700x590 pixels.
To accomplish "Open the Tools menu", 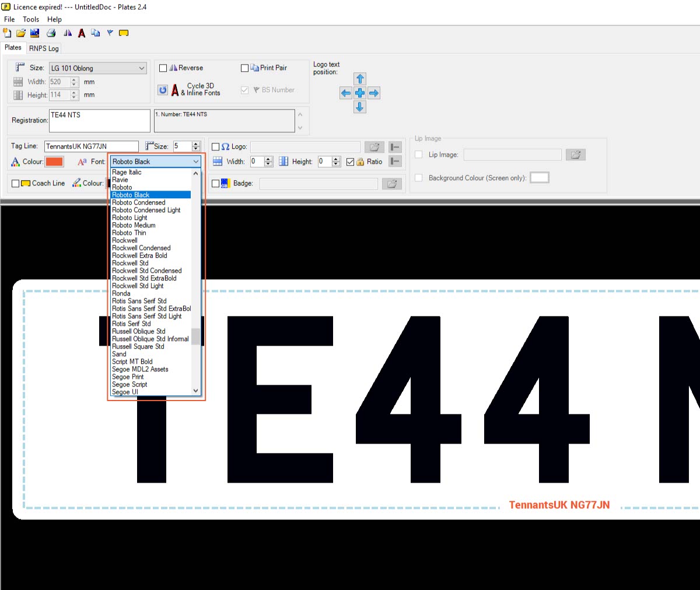I will click(x=31, y=19).
